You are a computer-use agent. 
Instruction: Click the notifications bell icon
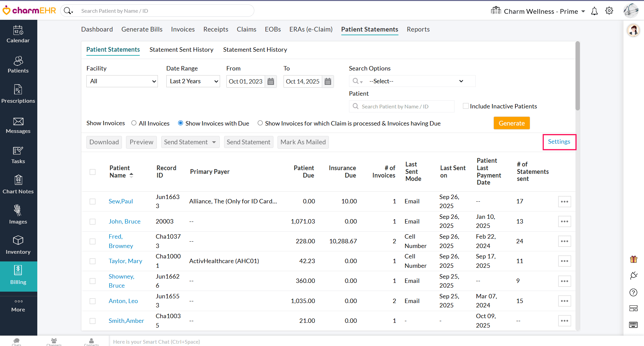pyautogui.click(x=594, y=11)
